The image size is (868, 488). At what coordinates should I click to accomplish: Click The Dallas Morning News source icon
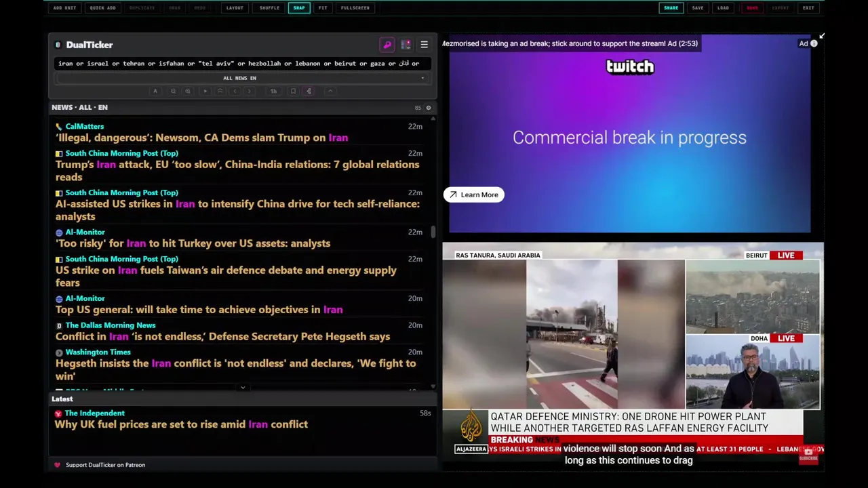[59, 325]
